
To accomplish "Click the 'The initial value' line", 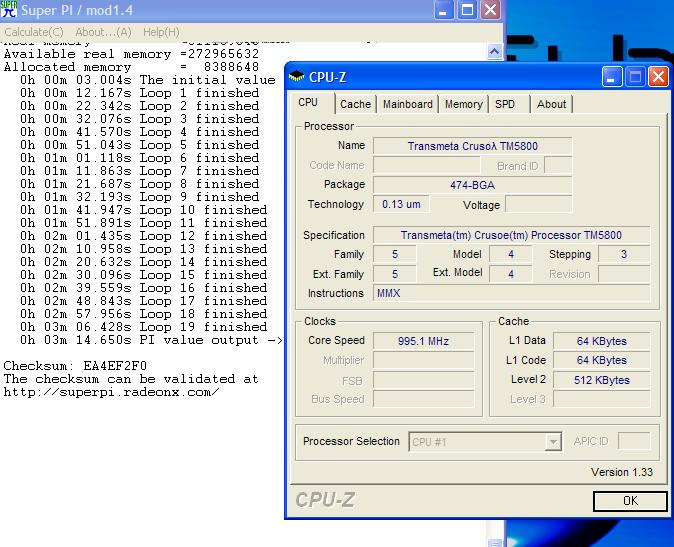I will (147, 80).
